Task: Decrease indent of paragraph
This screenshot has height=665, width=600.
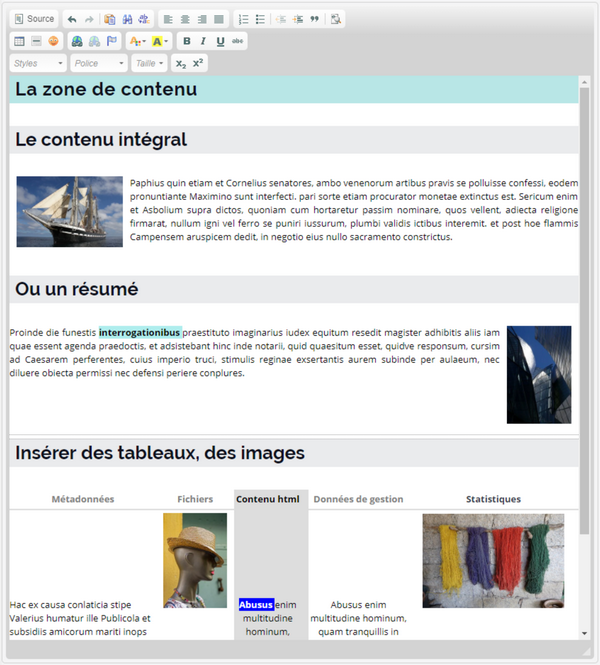Action: pyautogui.click(x=281, y=19)
